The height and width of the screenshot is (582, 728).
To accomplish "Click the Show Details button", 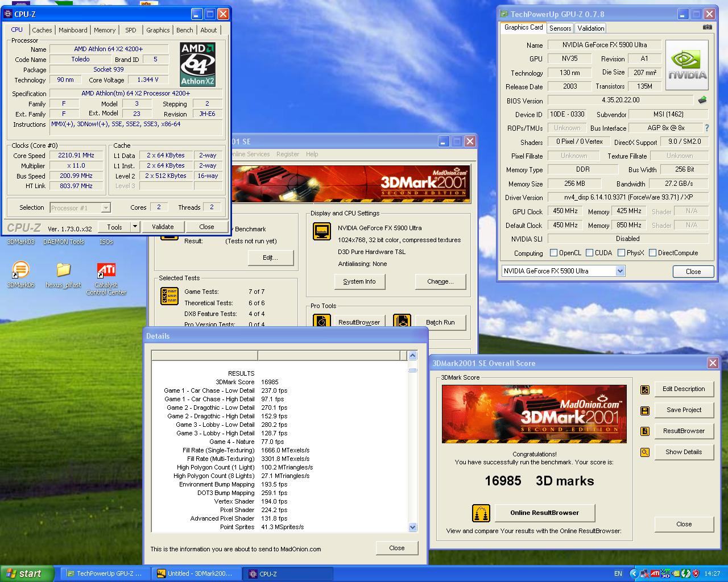I will (684, 452).
